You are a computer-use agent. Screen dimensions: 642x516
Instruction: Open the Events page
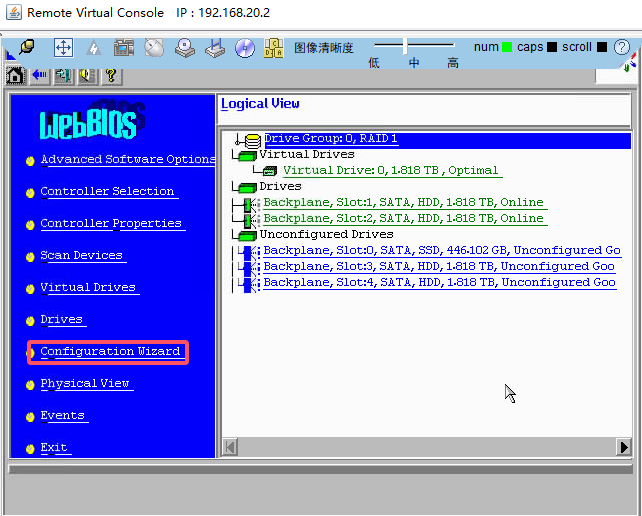[64, 415]
